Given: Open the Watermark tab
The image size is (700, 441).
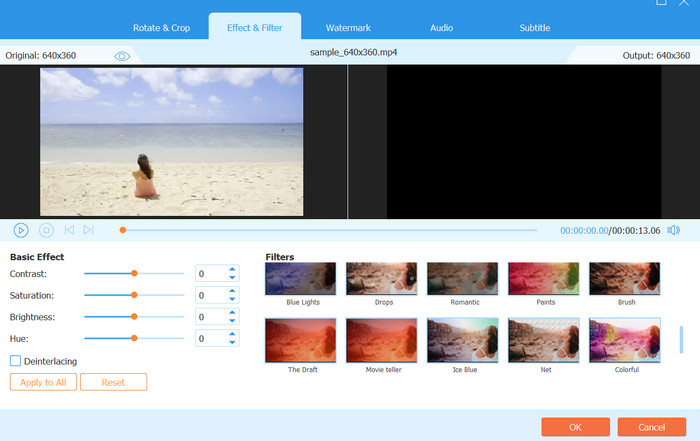Looking at the screenshot, I should 348,28.
